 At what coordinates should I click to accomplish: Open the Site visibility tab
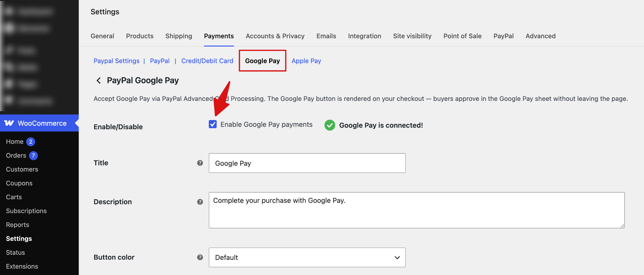point(412,36)
